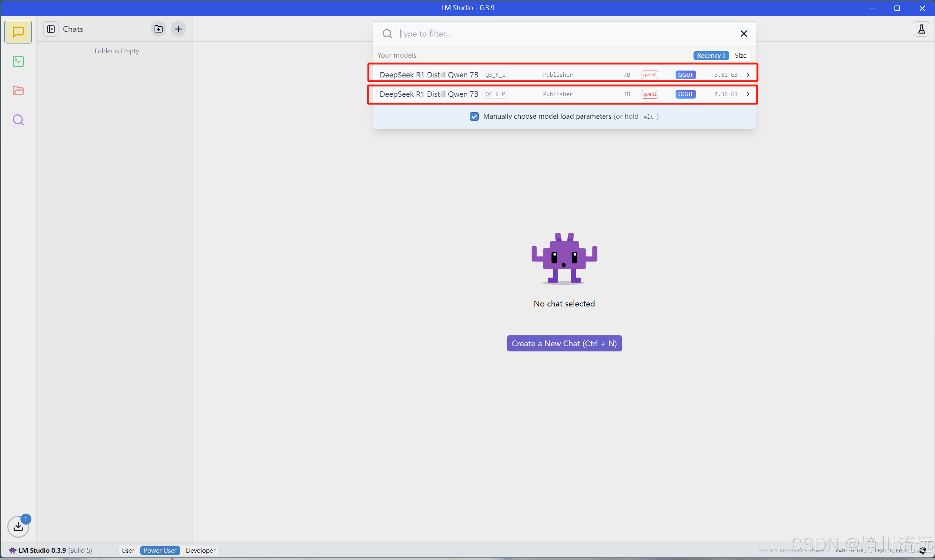This screenshot has width=935, height=560.
Task: Sort models by Size
Action: [740, 56]
